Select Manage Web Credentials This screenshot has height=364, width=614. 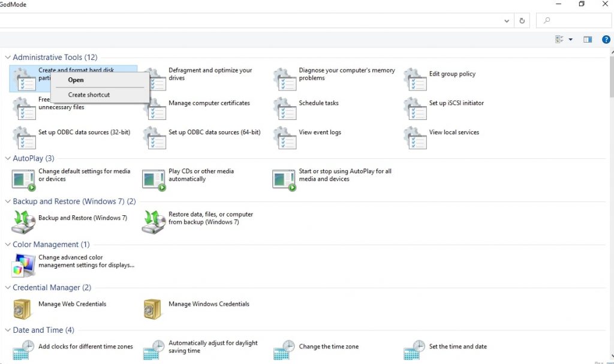click(x=73, y=304)
